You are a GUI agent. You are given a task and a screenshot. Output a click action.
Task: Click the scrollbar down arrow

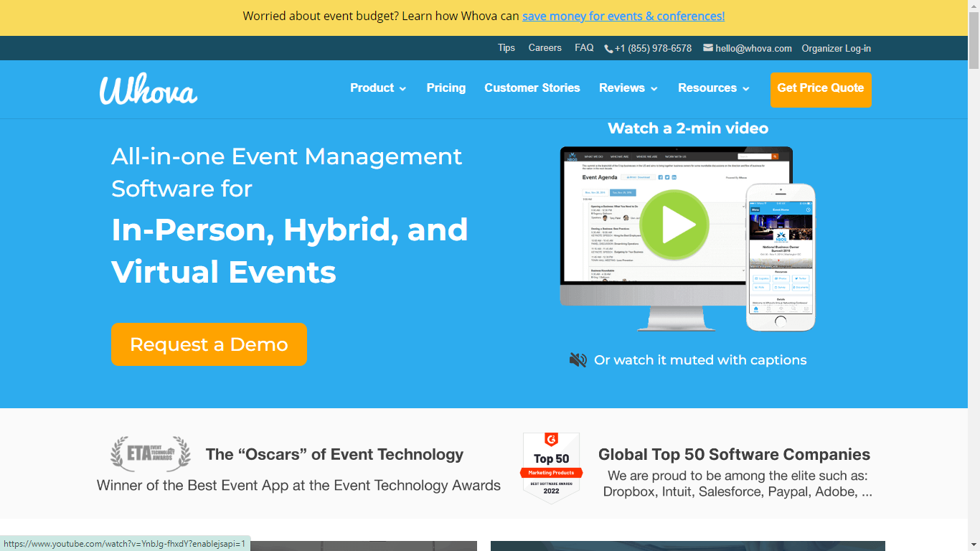[x=974, y=545]
